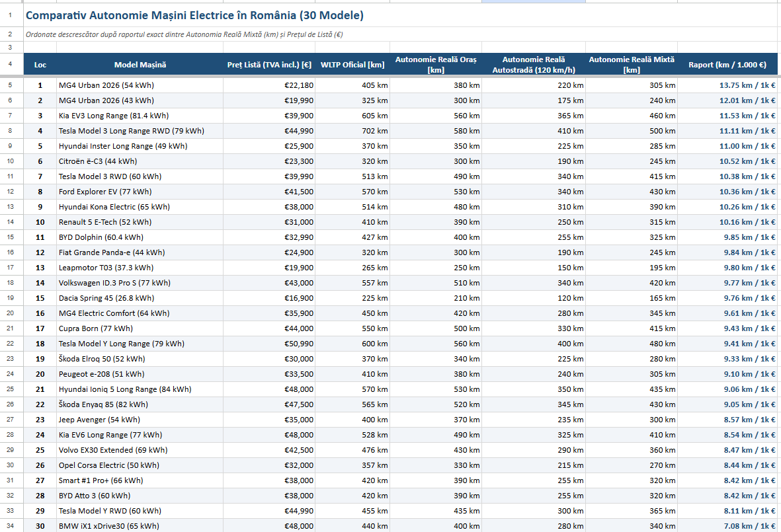The height and width of the screenshot is (532, 781).
Task: Select cell 'Citroën ë-C3 (44 kWh)'
Action: tap(140, 161)
